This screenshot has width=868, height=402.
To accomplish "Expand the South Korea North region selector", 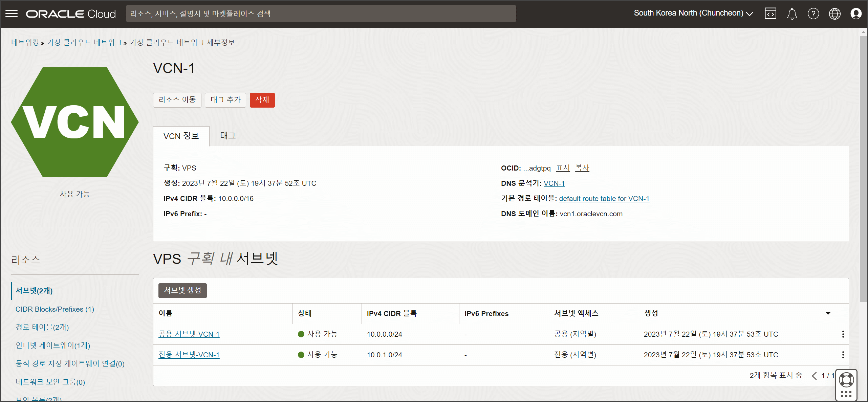I will 693,13.
